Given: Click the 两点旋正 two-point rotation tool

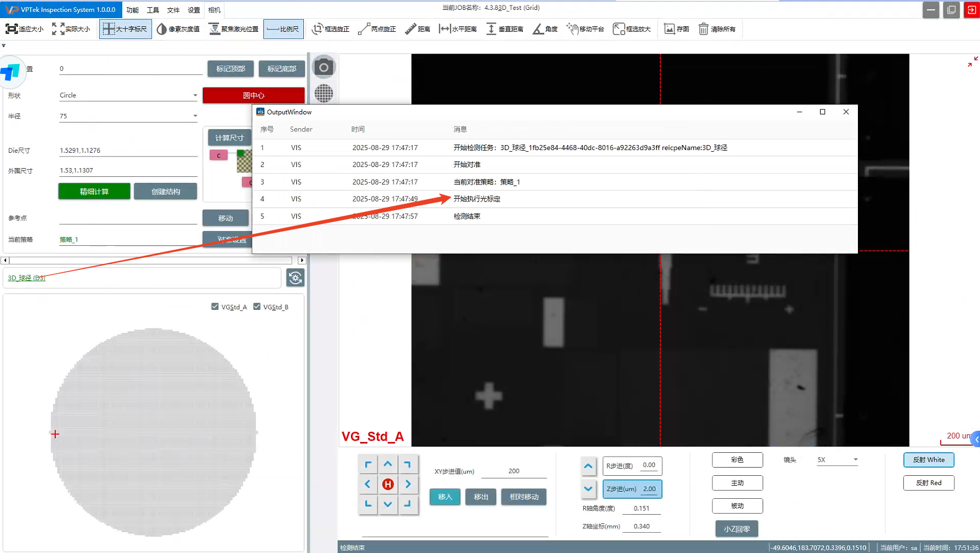Looking at the screenshot, I should click(x=377, y=29).
